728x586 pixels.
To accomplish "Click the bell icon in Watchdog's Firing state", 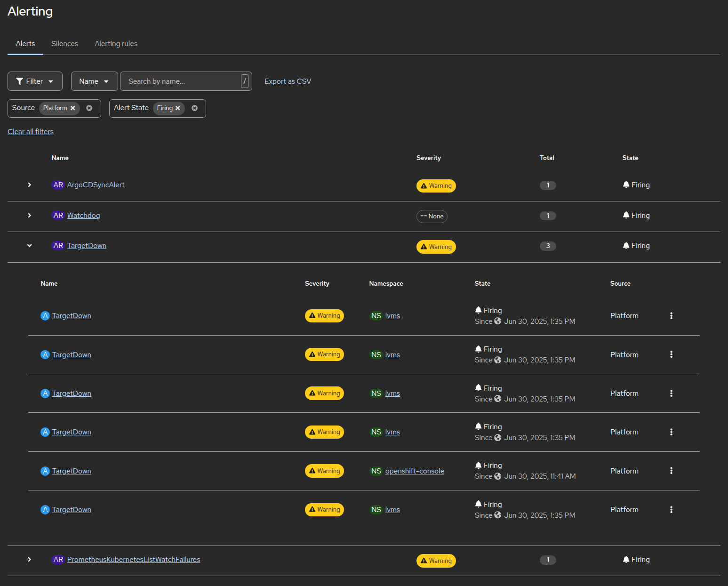I will click(626, 215).
